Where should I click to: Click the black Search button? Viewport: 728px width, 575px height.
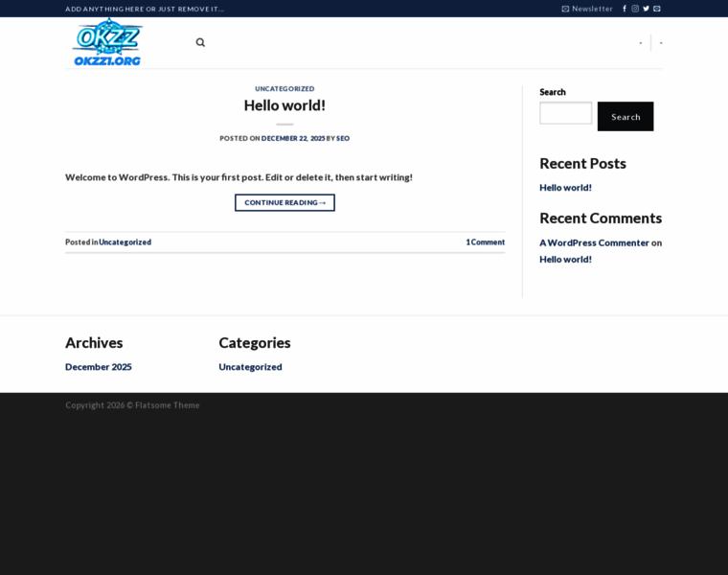[626, 117]
